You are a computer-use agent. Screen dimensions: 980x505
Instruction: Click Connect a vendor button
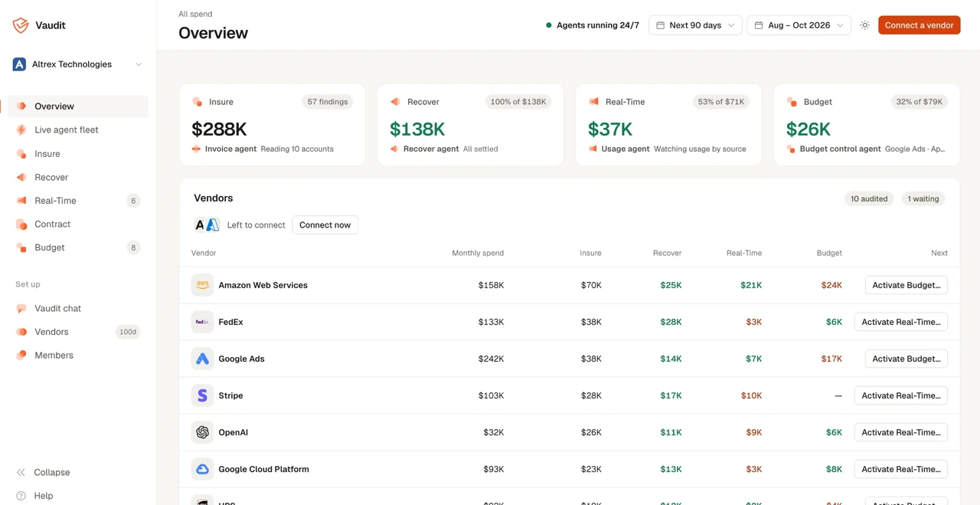[x=919, y=25]
